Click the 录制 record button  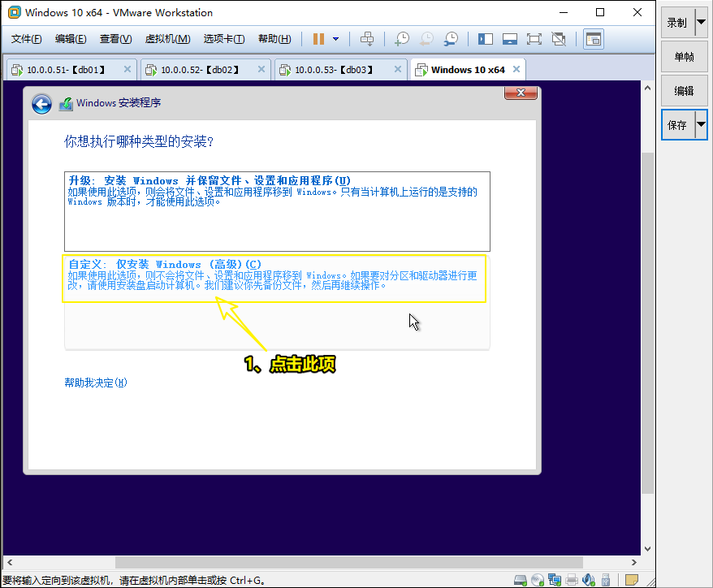pos(678,22)
